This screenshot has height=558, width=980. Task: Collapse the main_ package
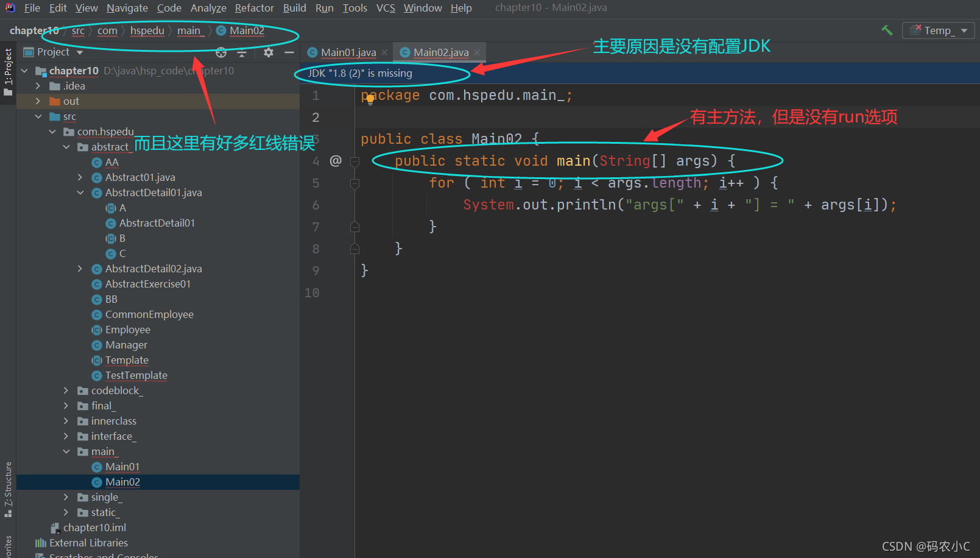66,451
